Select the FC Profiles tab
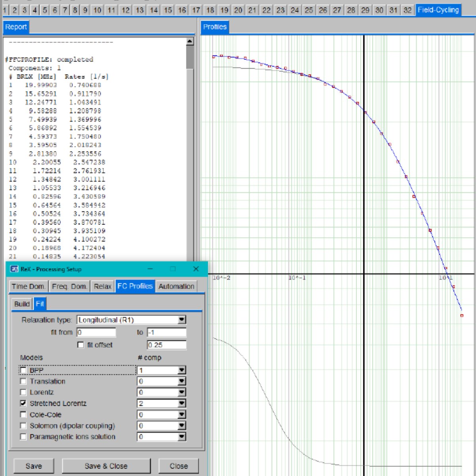Screen dimensions: 476x476 135,286
